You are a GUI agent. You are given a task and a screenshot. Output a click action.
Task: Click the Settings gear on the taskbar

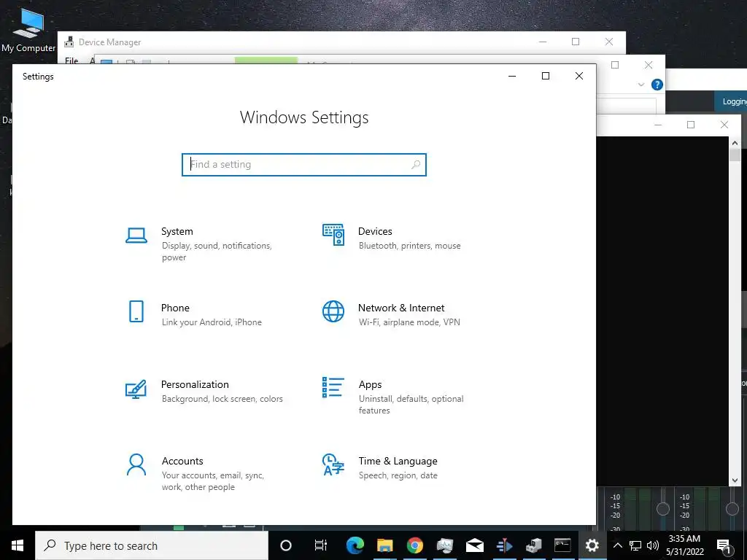point(592,545)
